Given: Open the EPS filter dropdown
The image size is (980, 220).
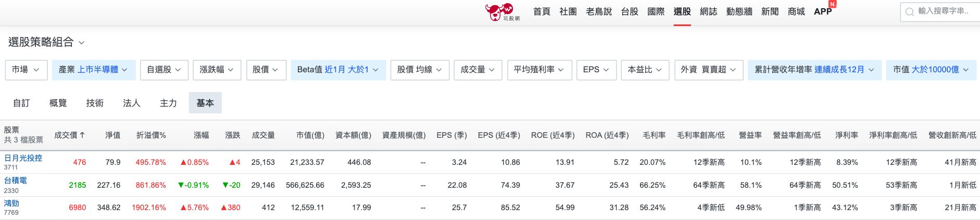Looking at the screenshot, I should [596, 70].
